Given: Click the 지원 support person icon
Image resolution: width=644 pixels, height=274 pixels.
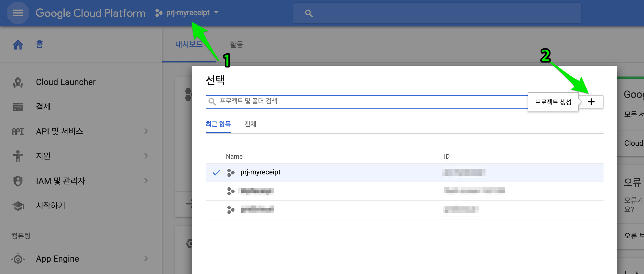Looking at the screenshot, I should pos(18,156).
